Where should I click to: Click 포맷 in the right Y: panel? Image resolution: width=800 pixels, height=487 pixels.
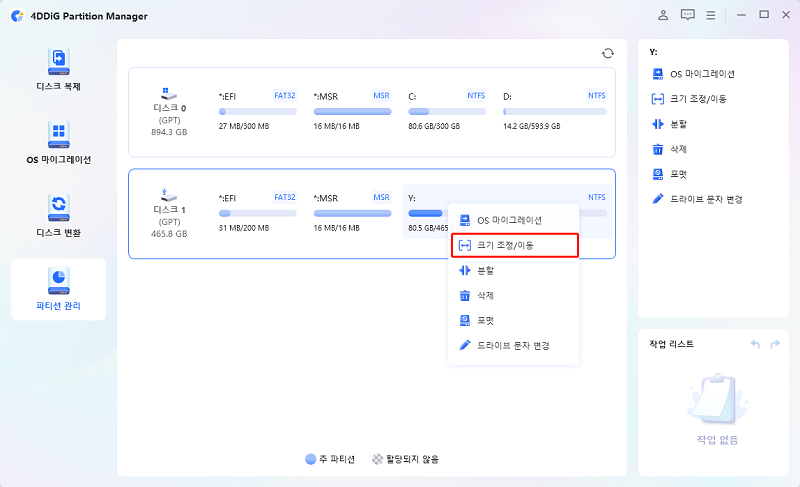point(669,174)
